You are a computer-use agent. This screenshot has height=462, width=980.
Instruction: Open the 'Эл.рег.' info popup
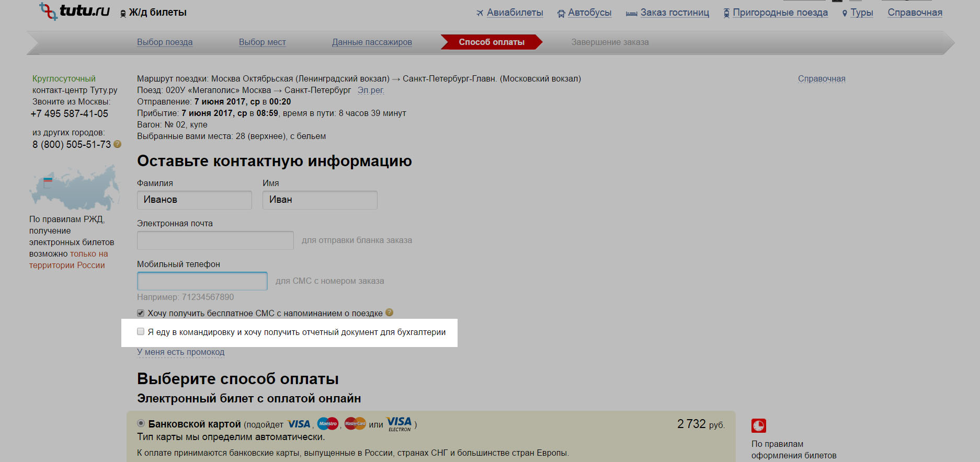tap(370, 90)
